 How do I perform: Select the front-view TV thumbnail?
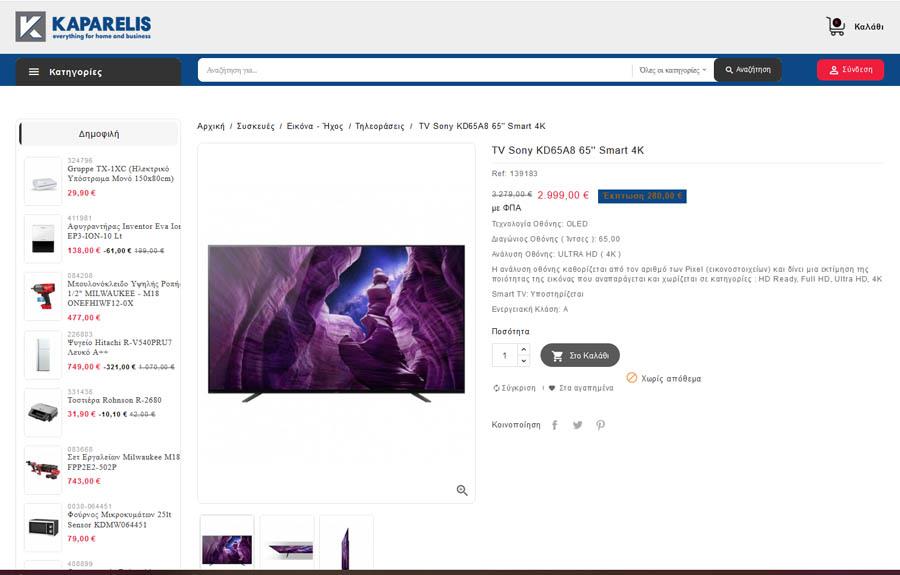tap(227, 542)
